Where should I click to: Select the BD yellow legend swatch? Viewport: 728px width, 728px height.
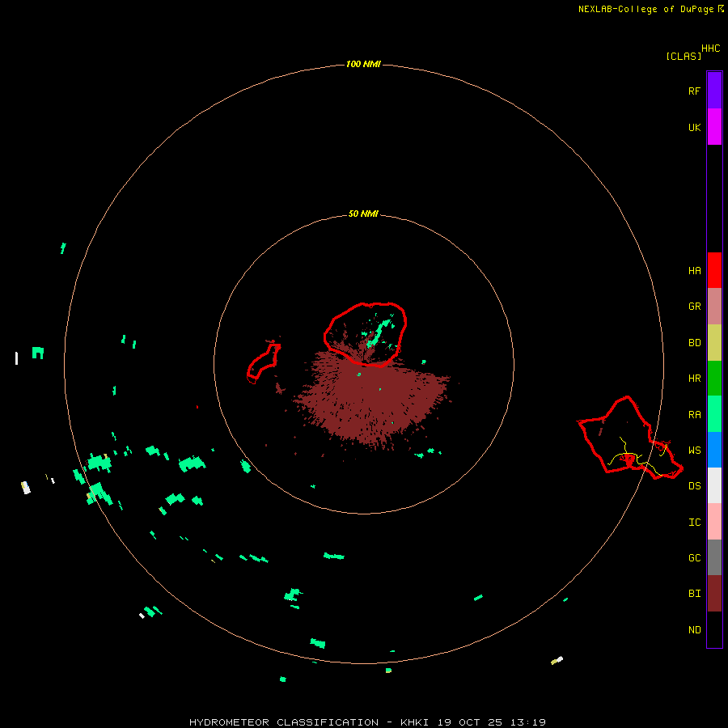tap(714, 343)
